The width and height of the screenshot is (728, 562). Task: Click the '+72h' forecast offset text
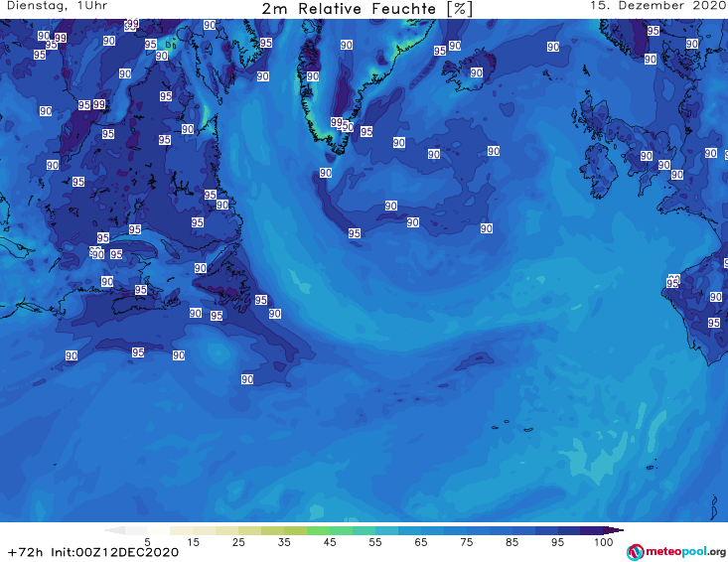point(26,552)
